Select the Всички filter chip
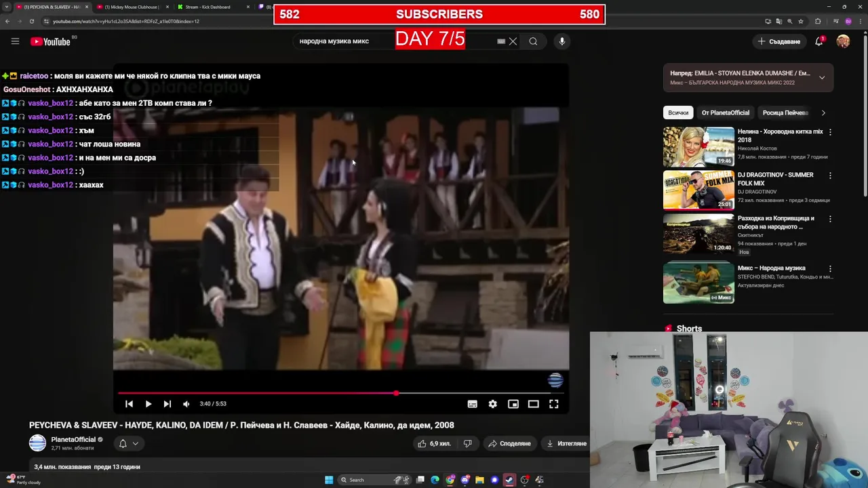 click(x=678, y=113)
